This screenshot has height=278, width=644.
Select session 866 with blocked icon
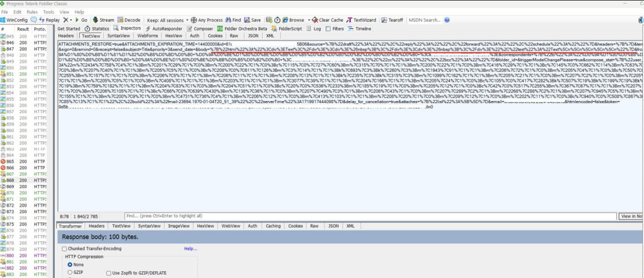24,168
